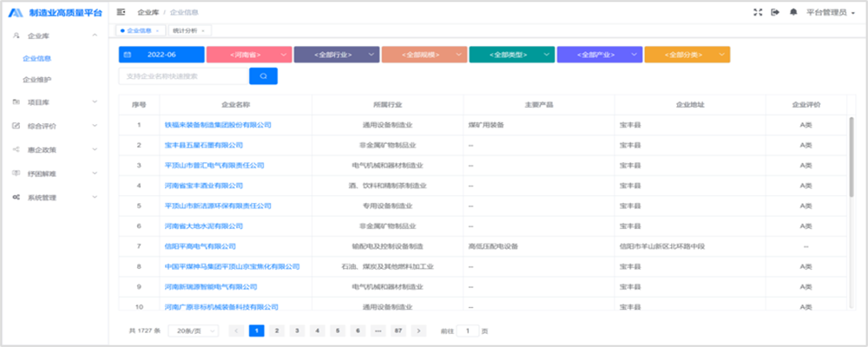Collapse the 企业库 menu chevron
The width and height of the screenshot is (868, 347).
click(95, 36)
